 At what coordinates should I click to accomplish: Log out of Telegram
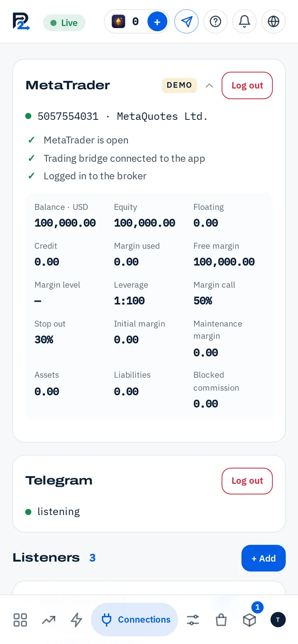point(247,481)
